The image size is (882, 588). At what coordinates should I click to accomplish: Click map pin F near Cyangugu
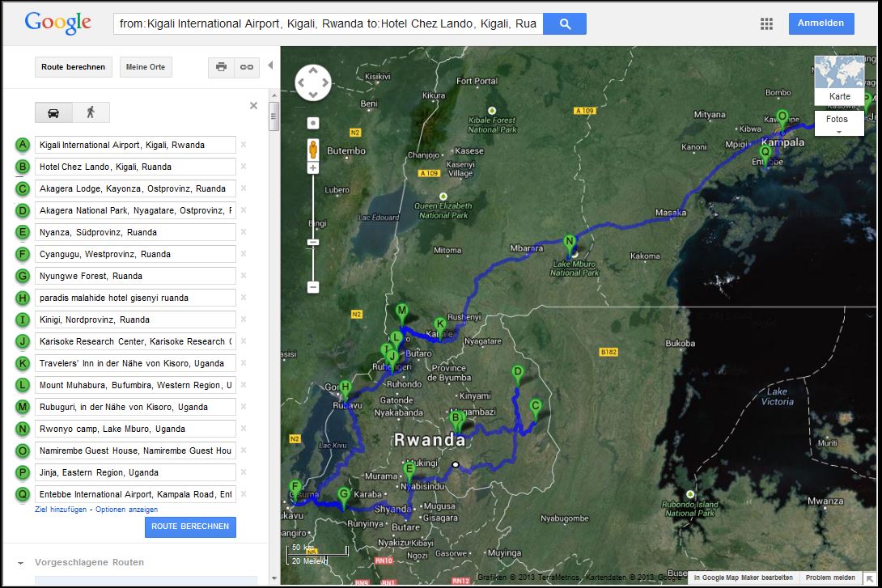pos(295,489)
